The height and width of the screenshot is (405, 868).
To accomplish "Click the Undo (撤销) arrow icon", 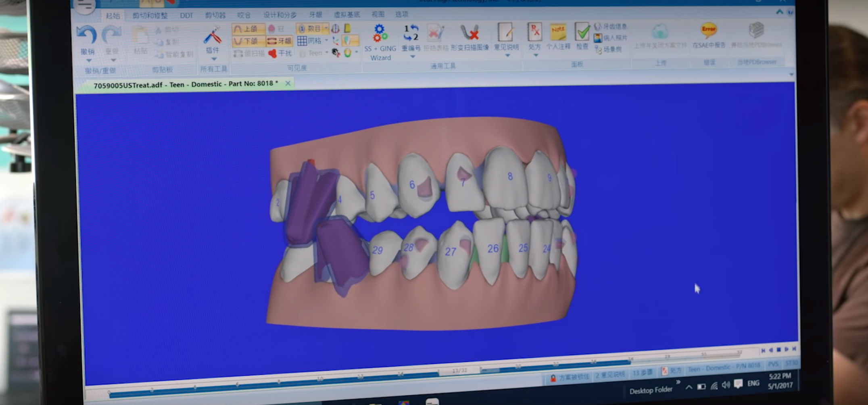I will click(x=87, y=35).
